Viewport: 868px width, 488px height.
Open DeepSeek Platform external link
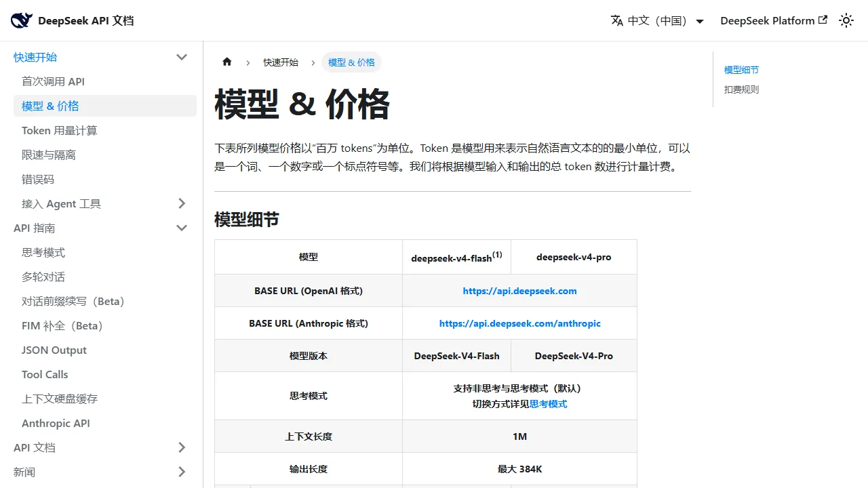tap(774, 20)
